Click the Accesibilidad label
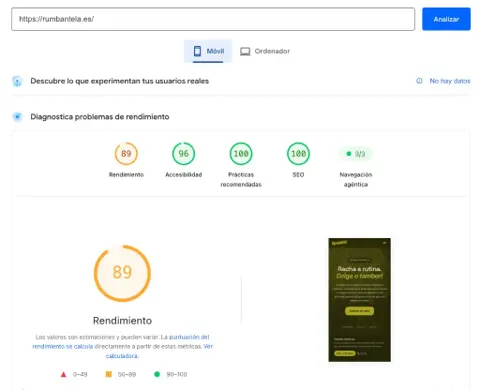The width and height of the screenshot is (480, 390). pyautogui.click(x=184, y=175)
